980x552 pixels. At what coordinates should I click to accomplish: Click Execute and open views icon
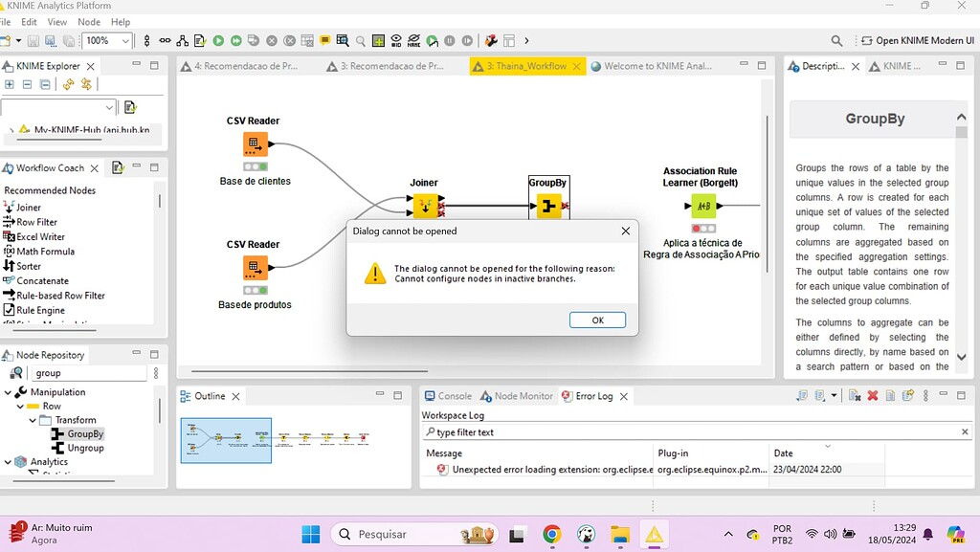click(253, 40)
